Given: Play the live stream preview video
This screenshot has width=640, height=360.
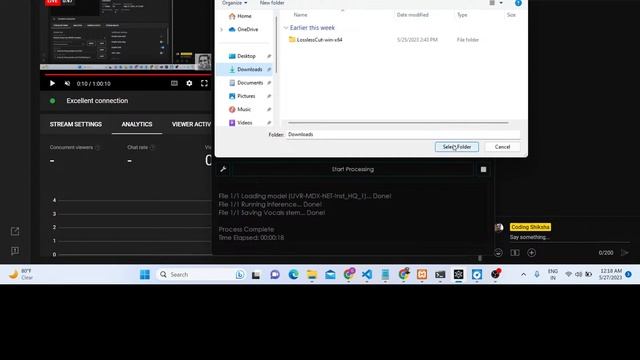Looking at the screenshot, I should tap(52, 83).
